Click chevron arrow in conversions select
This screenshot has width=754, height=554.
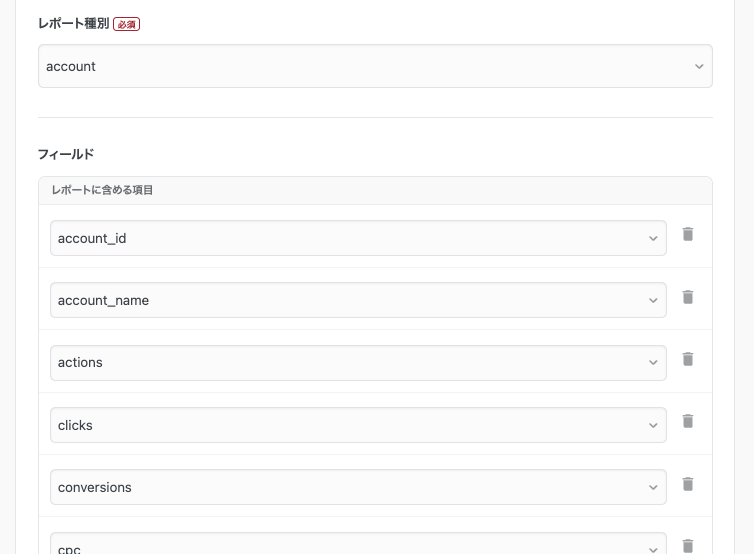(653, 488)
